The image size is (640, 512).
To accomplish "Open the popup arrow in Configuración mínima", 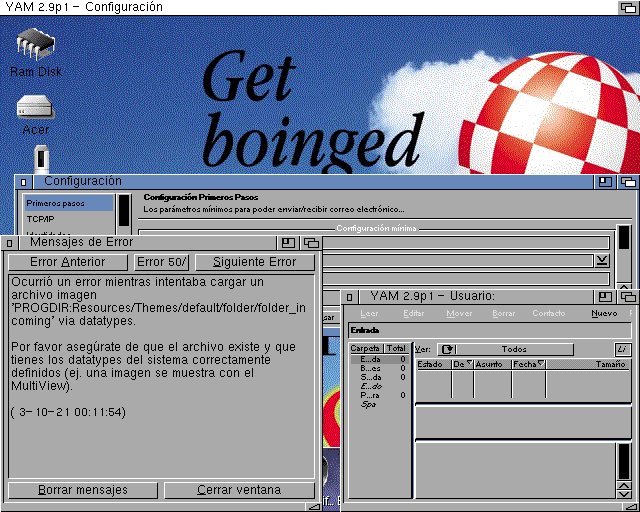I will (x=602, y=261).
